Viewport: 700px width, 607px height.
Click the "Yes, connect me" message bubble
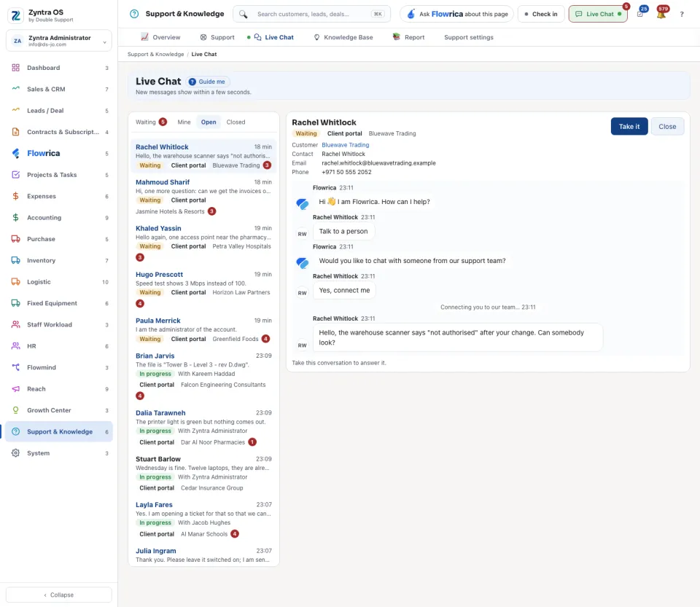point(344,290)
